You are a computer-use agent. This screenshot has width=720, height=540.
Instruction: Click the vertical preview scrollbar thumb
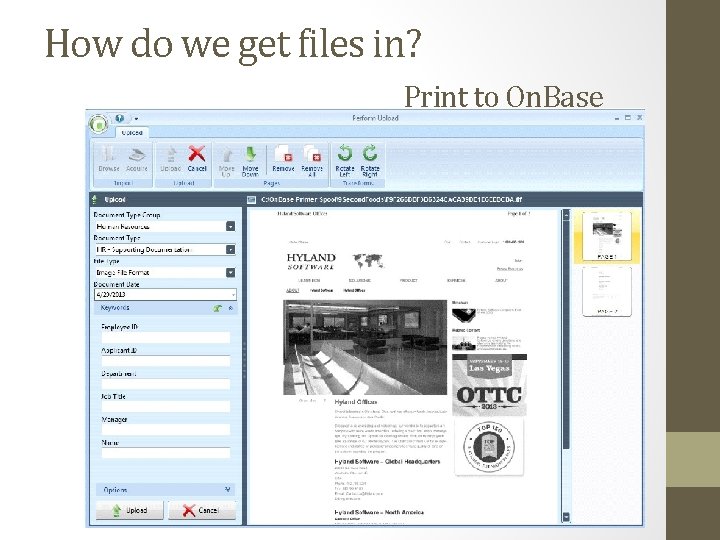[566, 334]
